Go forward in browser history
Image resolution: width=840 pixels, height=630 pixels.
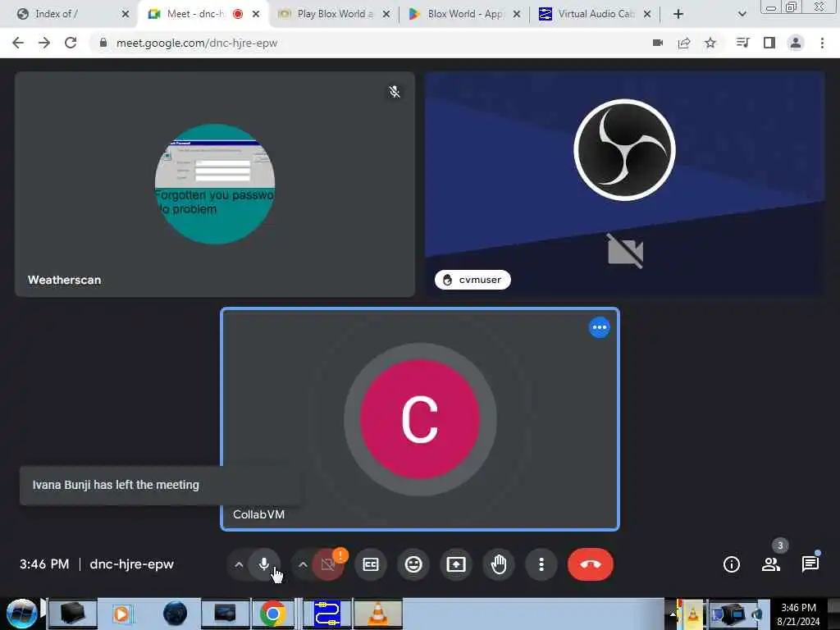point(44,43)
